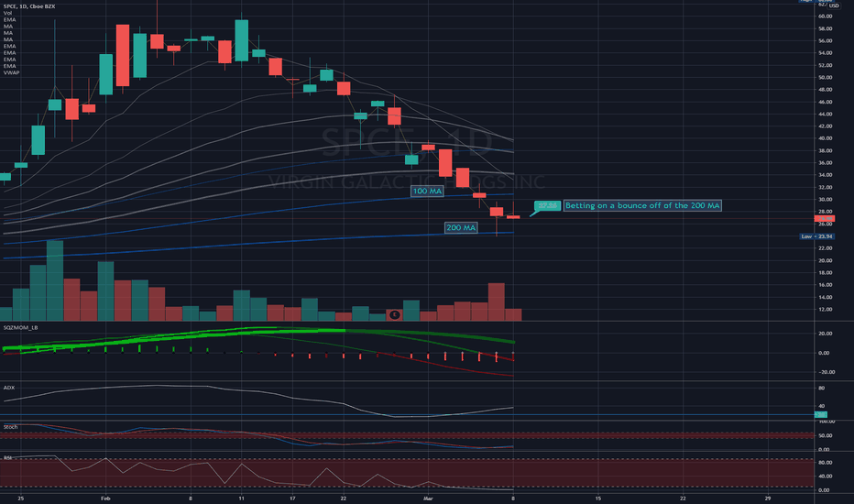
Task: Click the 'Low 23.94' price scale label
Action: click(x=817, y=236)
